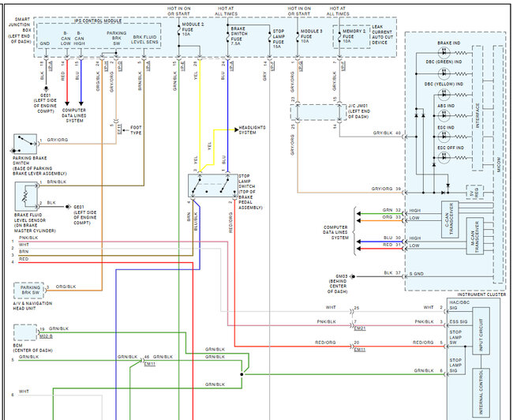Click the DBC (GREEN) IND LED symbol

pyautogui.click(x=444, y=73)
